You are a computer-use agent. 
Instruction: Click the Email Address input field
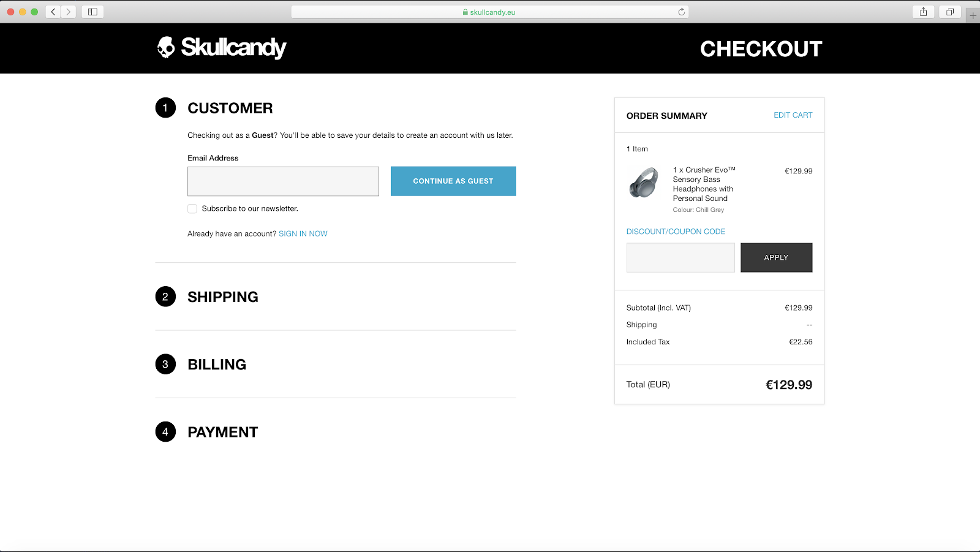[x=283, y=181]
